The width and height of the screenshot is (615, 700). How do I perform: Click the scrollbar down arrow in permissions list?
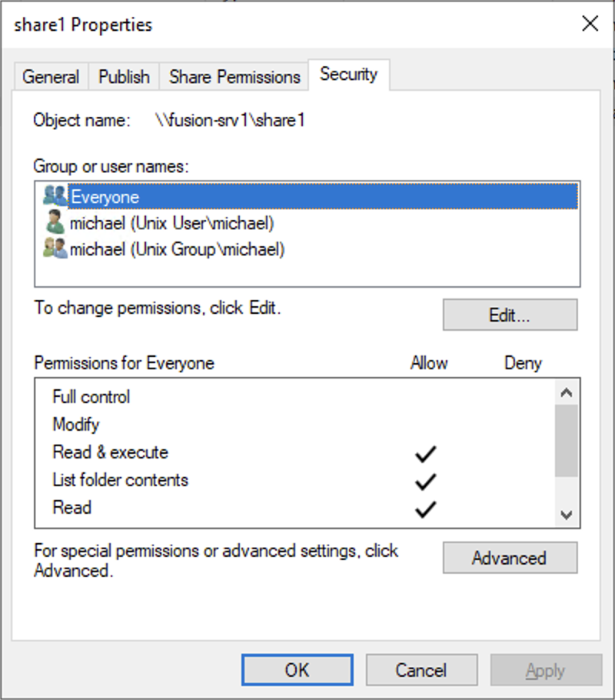(x=567, y=515)
